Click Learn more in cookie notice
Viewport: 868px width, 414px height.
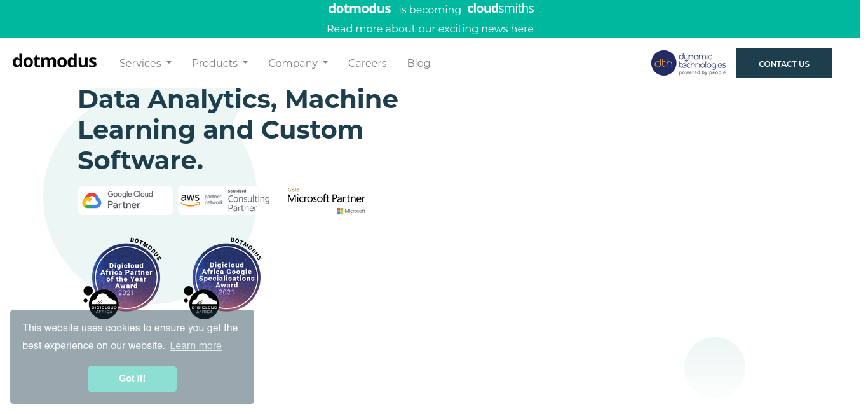(196, 345)
